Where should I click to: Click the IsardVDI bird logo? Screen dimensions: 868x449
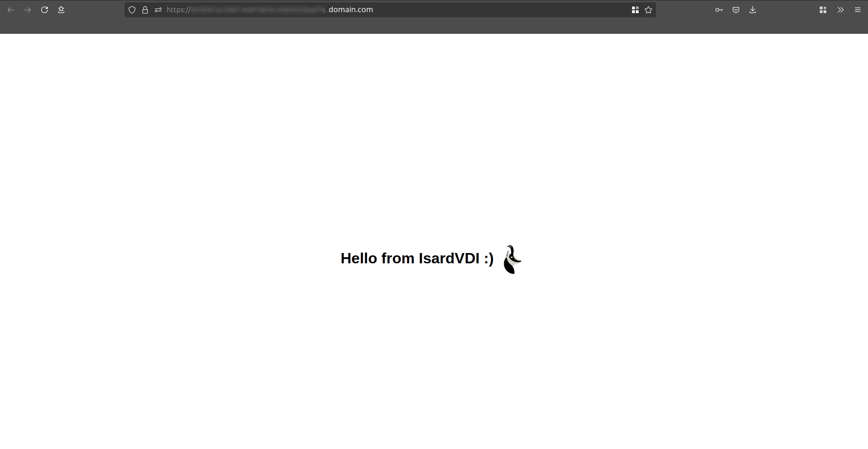click(512, 260)
